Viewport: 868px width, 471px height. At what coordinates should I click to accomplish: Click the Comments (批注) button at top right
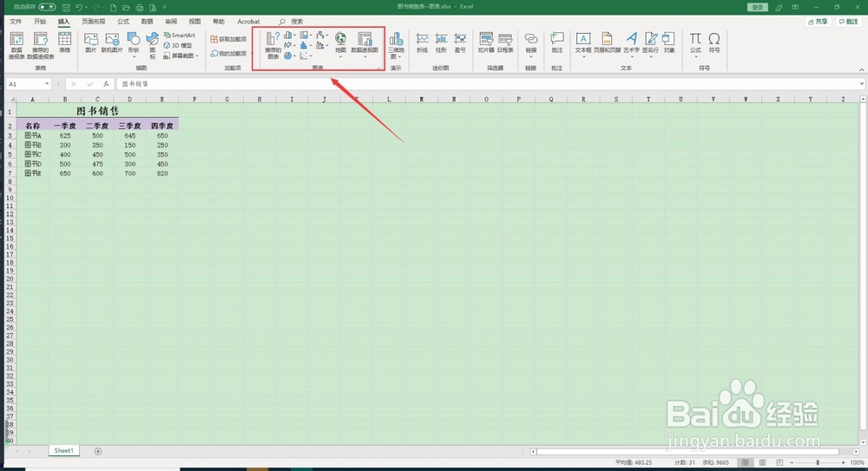[849, 22]
